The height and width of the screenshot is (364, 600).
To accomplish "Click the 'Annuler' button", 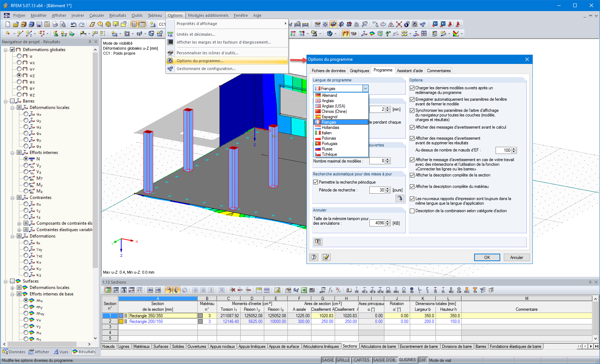I will pyautogui.click(x=516, y=258).
